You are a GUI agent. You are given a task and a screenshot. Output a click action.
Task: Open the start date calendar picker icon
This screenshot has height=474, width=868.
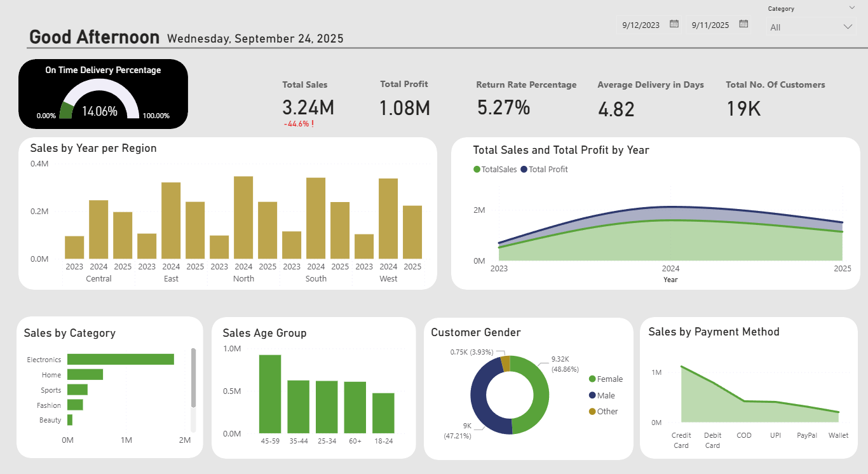(674, 24)
